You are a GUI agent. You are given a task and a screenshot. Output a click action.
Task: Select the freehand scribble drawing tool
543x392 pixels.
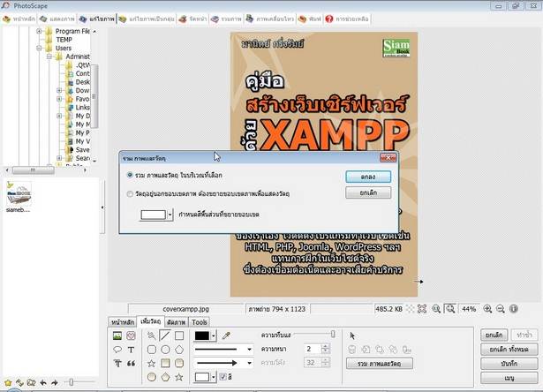click(151, 335)
